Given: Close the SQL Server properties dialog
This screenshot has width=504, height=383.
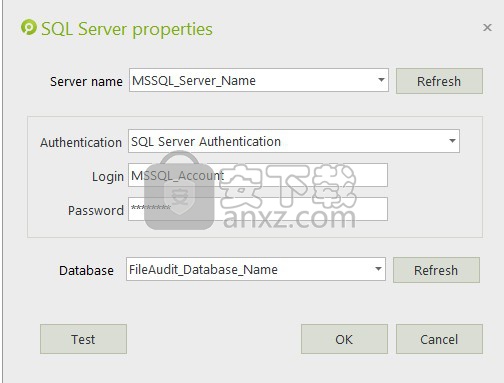Looking at the screenshot, I should pos(487,27).
